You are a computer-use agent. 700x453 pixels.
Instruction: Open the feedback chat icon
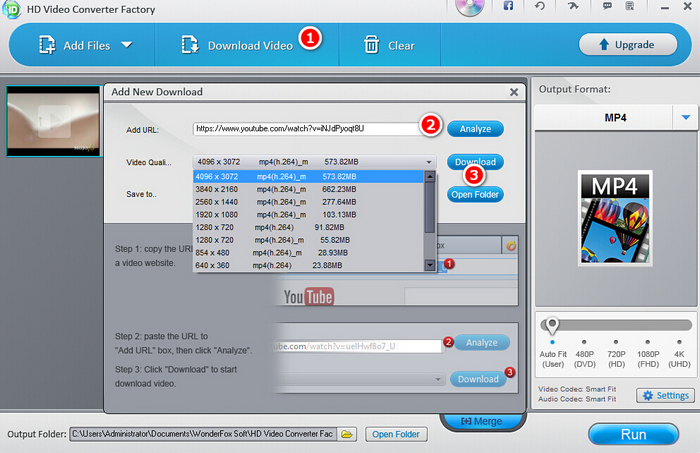pos(607,6)
